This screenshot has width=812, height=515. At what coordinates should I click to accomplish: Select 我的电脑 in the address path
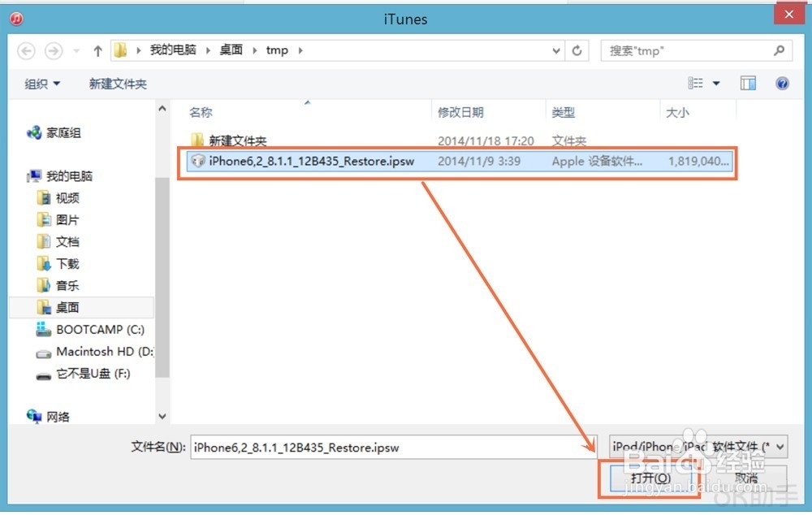click(x=173, y=50)
